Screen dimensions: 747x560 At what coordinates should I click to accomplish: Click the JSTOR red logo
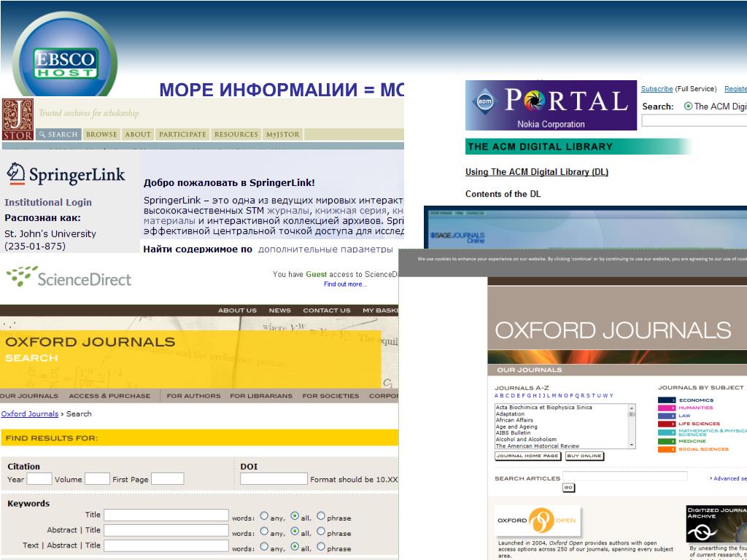point(18,120)
